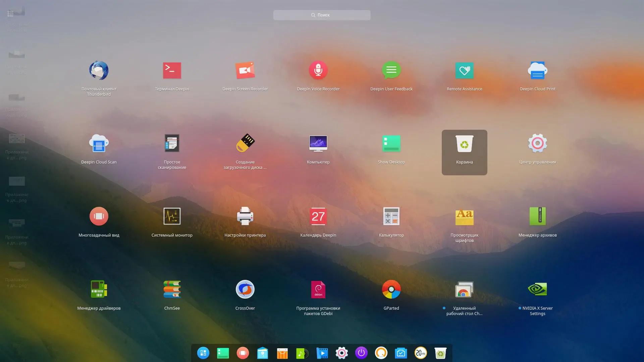Viewport: 644px width, 362px height.
Task: Open GDebi package installer (Программа установки пакетов)
Action: 318,289
